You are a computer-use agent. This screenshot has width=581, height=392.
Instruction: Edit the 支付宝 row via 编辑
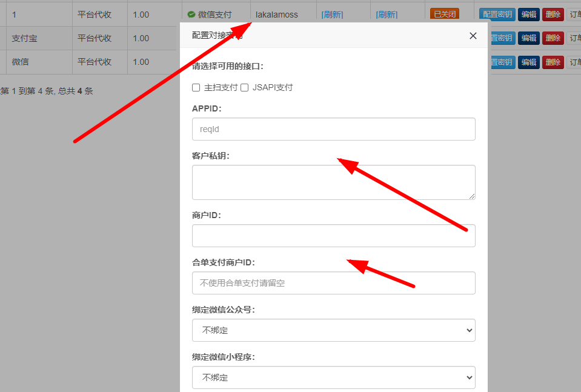click(x=529, y=38)
